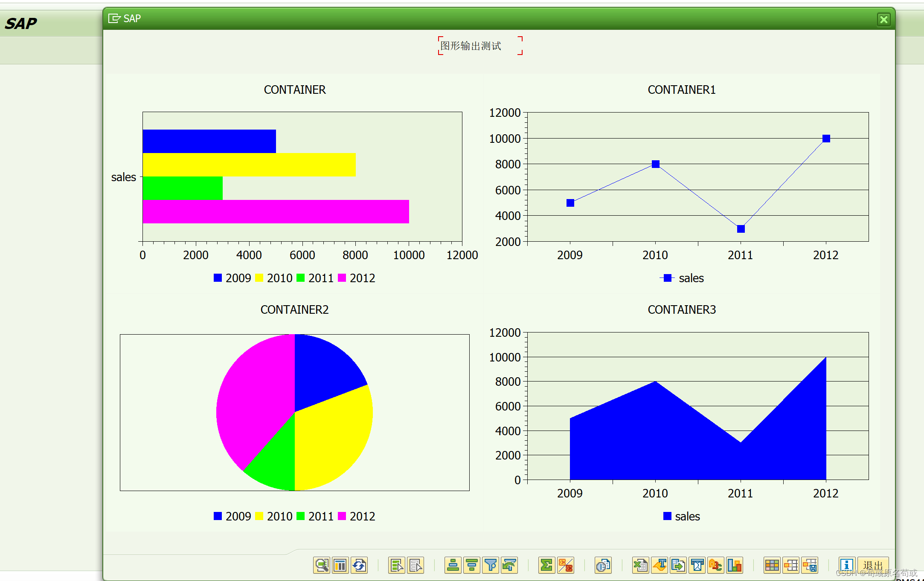Screen dimensions: 924x581
Task: Export to word processing with the T icon
Action: tap(660, 566)
